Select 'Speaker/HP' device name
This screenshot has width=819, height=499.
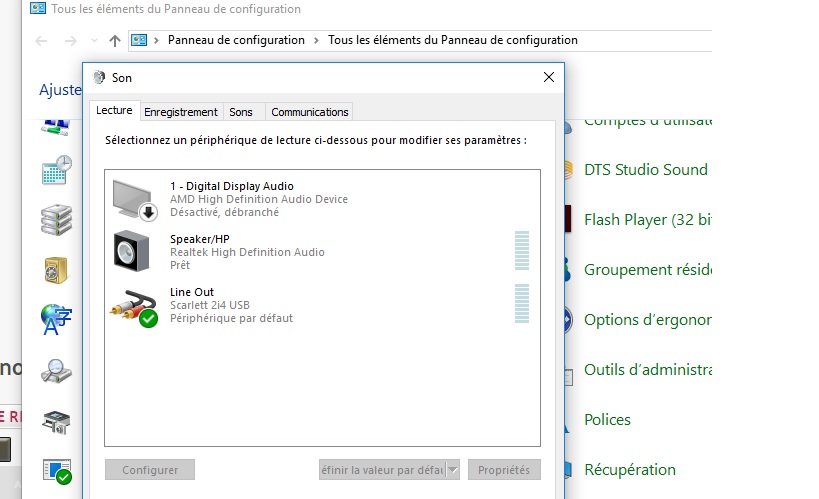200,239
